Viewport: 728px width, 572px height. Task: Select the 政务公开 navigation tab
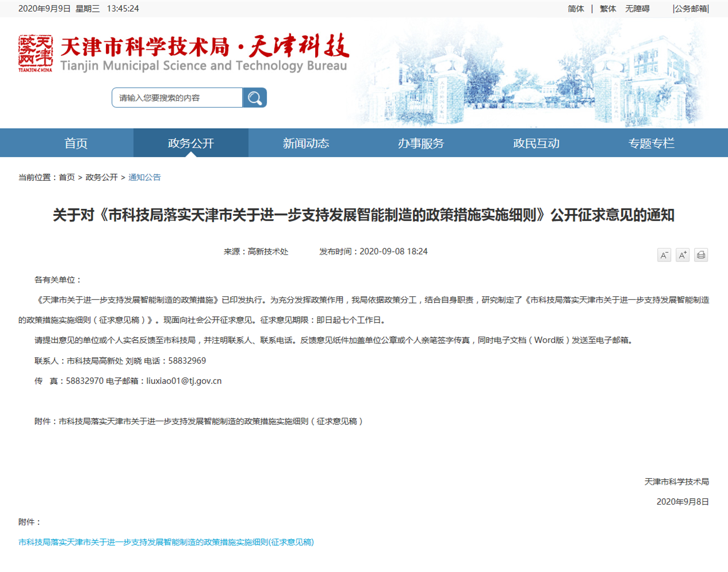tap(191, 143)
